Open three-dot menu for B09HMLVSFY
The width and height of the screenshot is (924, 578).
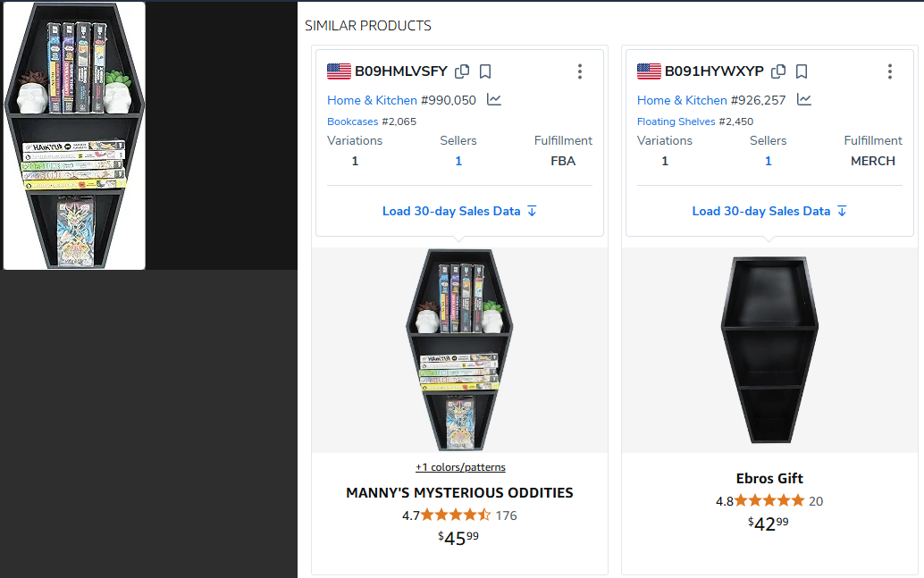580,71
